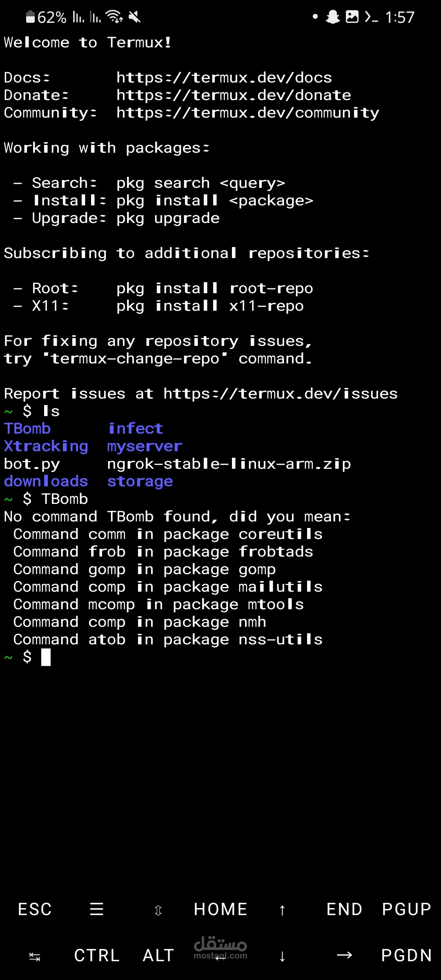
Task: Tap the down arrow key
Action: tap(282, 956)
